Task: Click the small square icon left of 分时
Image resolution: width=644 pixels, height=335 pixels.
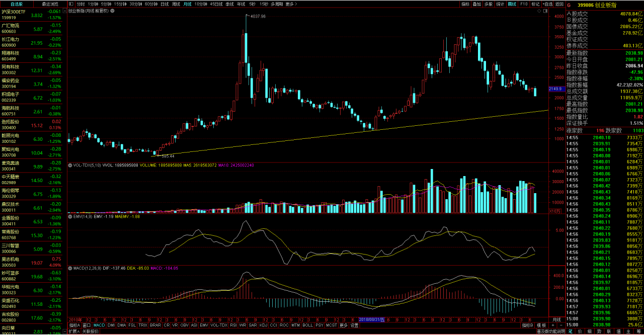Action: click(x=70, y=4)
